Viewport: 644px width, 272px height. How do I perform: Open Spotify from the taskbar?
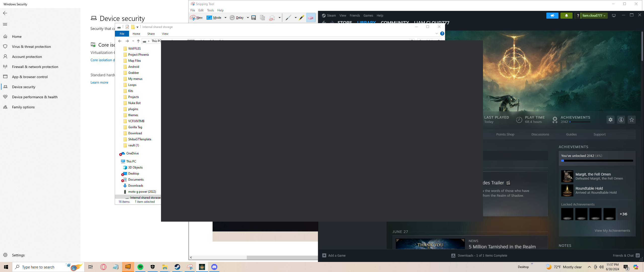[x=140, y=267]
